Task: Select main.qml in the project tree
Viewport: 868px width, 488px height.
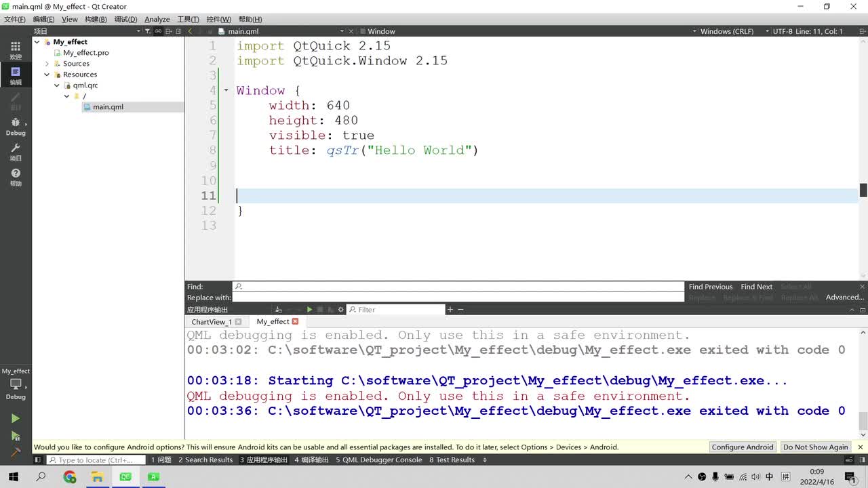Action: coord(108,107)
